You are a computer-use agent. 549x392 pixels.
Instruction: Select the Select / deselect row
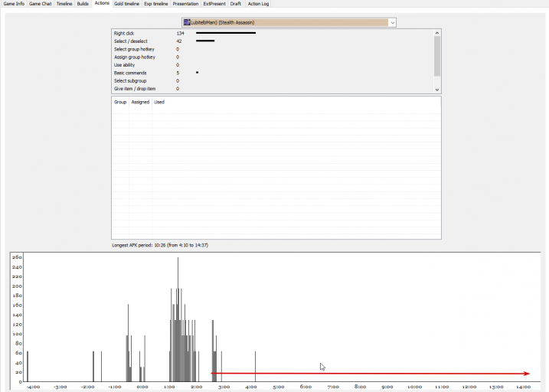coord(273,41)
